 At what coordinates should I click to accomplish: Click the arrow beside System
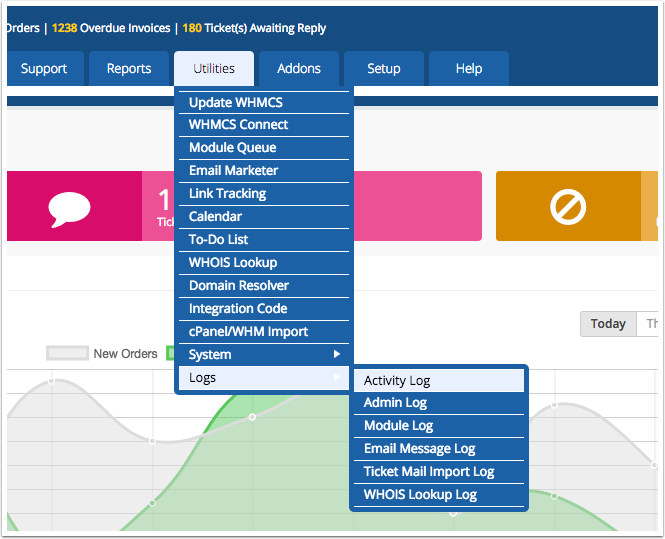(x=337, y=354)
